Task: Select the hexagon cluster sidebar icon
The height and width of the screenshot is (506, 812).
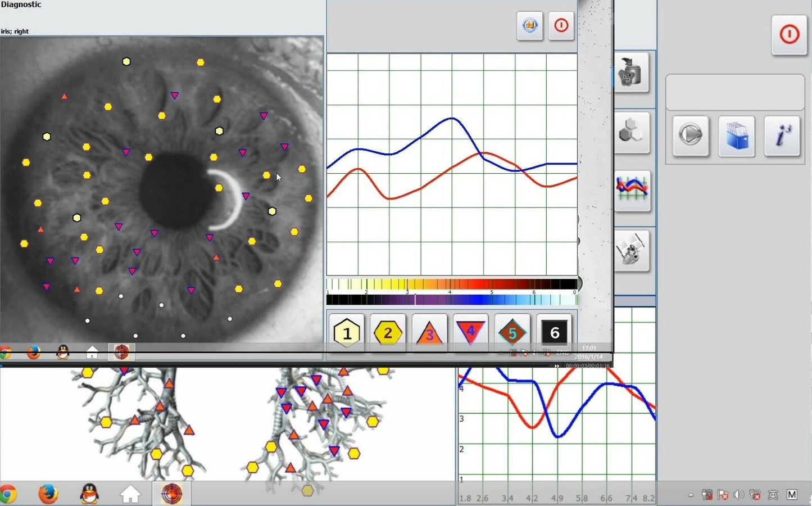Action: [631, 133]
